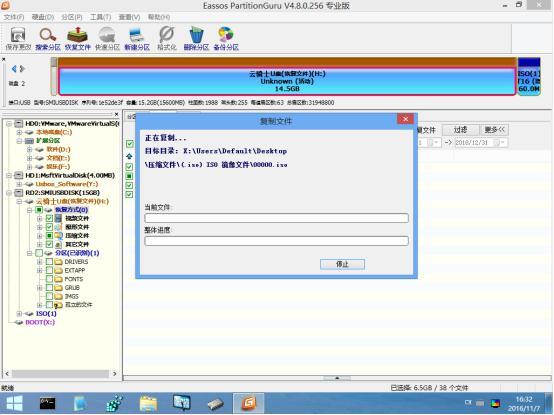Click the 停止 stop button in dialog
The width and height of the screenshot is (554, 415).
pyautogui.click(x=342, y=264)
